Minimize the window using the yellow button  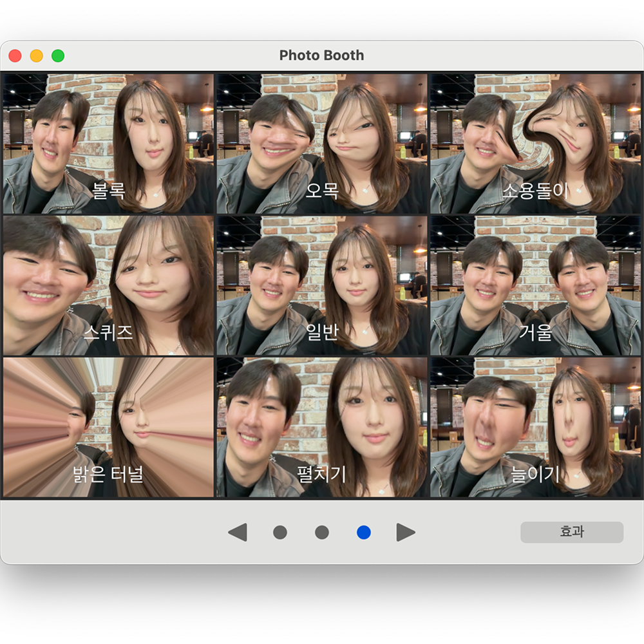click(x=37, y=56)
